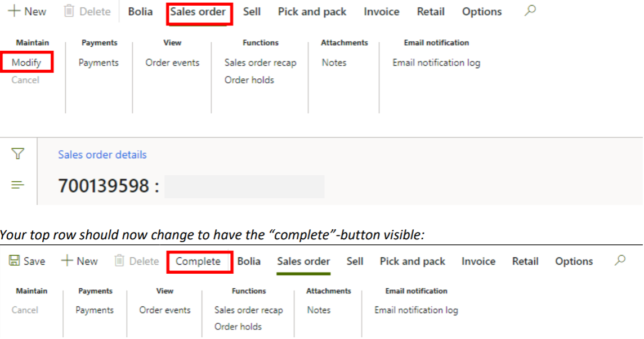Click the plus New icon above Maintain Modify
644x339 pixels.
point(14,11)
